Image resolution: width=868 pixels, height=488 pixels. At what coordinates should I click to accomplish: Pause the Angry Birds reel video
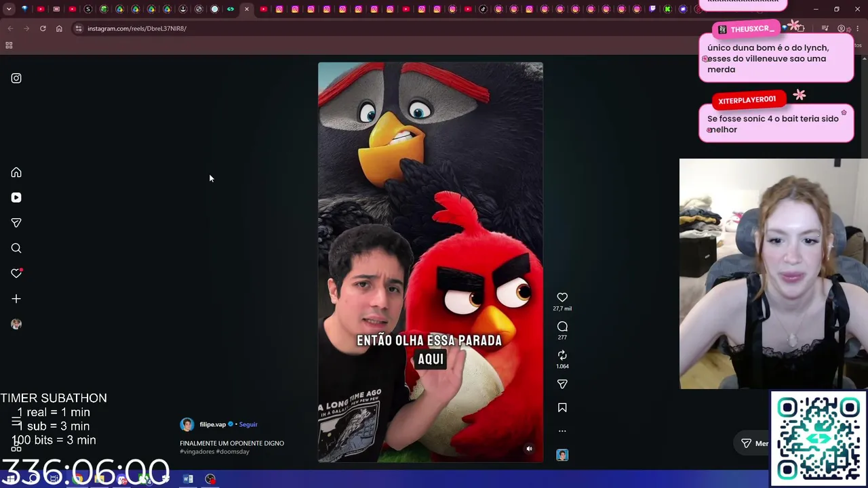pyautogui.click(x=431, y=262)
